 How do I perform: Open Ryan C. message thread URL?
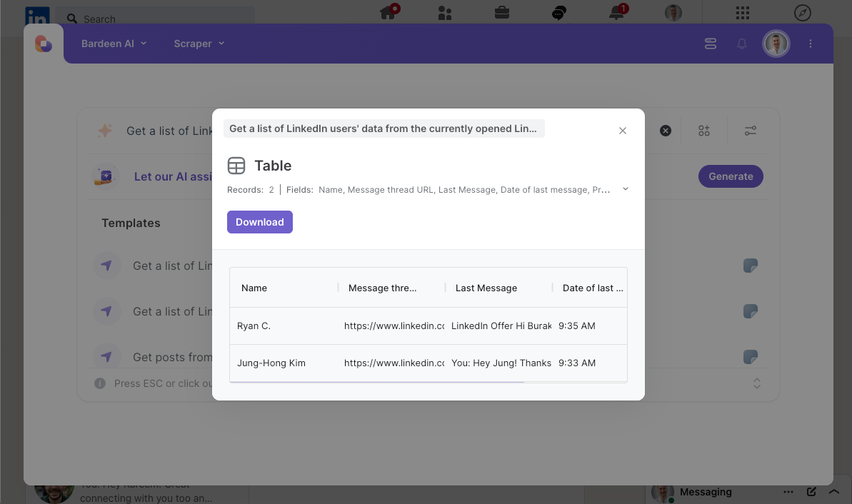tap(394, 326)
